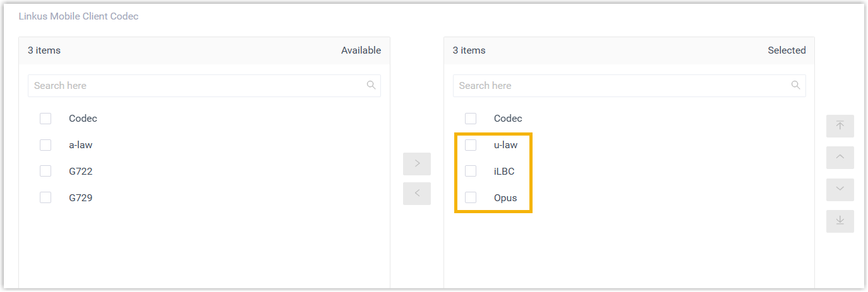This screenshot has height=292, width=868.
Task: Click the Opus codec label
Action: tap(505, 198)
